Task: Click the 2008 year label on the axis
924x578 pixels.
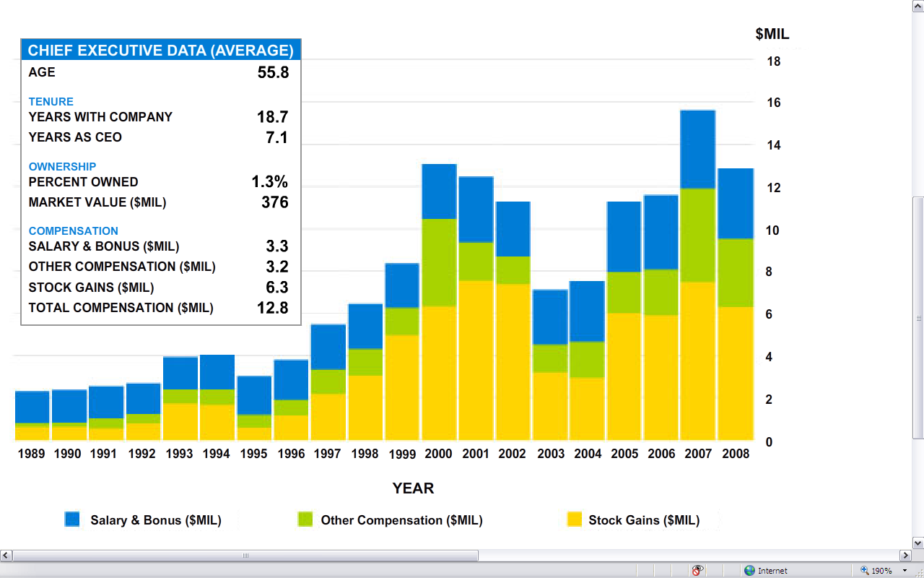Action: point(735,454)
